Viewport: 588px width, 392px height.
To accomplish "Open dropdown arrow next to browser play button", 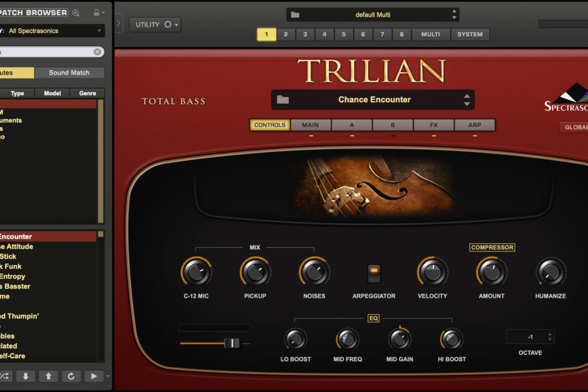I will [x=108, y=376].
